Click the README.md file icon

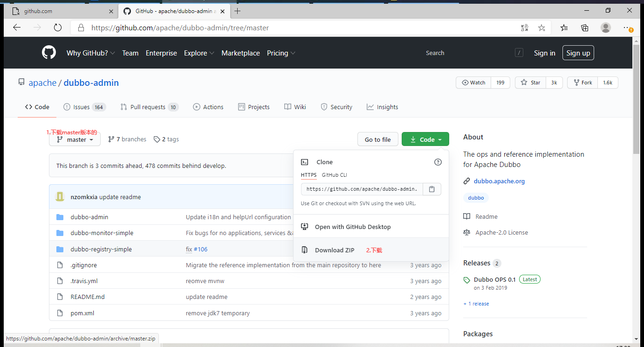point(60,297)
